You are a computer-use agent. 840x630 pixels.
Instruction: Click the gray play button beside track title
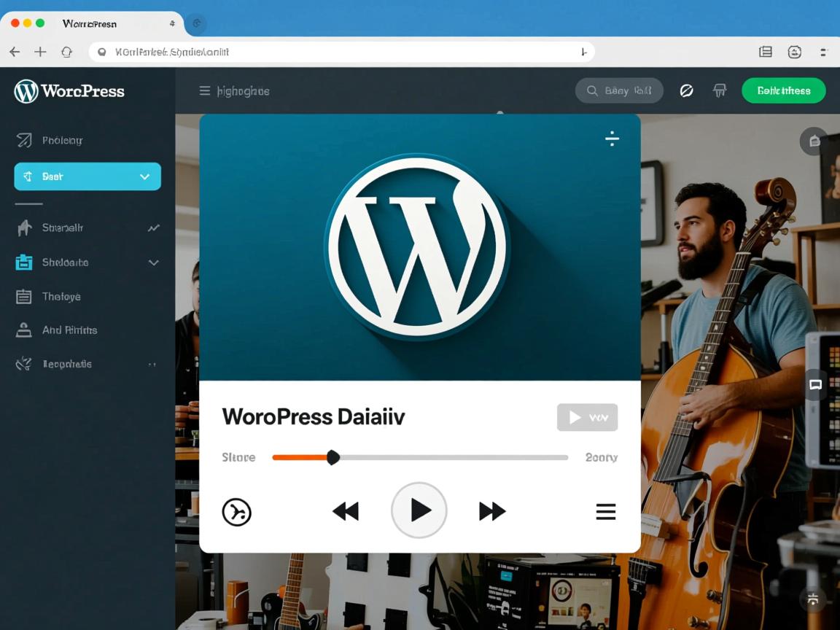(587, 417)
